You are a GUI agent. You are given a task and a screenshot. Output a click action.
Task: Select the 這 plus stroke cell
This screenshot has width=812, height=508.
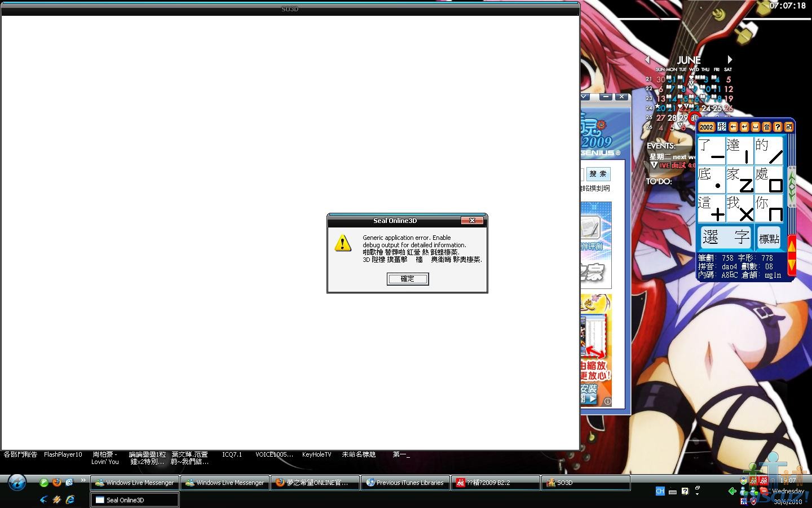(x=712, y=208)
